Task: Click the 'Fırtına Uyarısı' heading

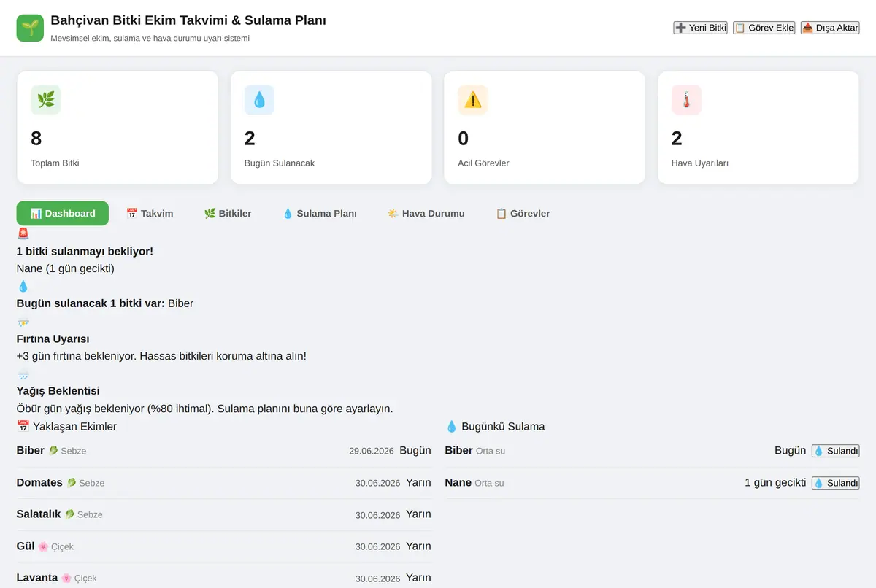Action: coord(53,339)
